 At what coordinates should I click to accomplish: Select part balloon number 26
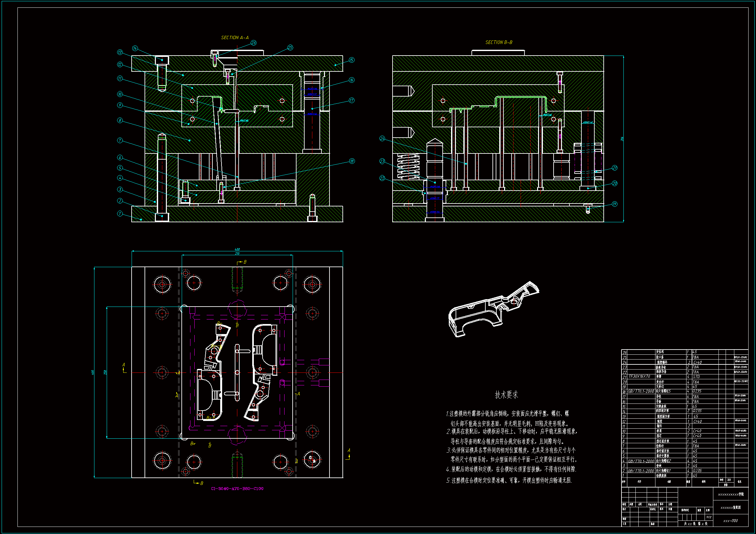[x=254, y=43]
